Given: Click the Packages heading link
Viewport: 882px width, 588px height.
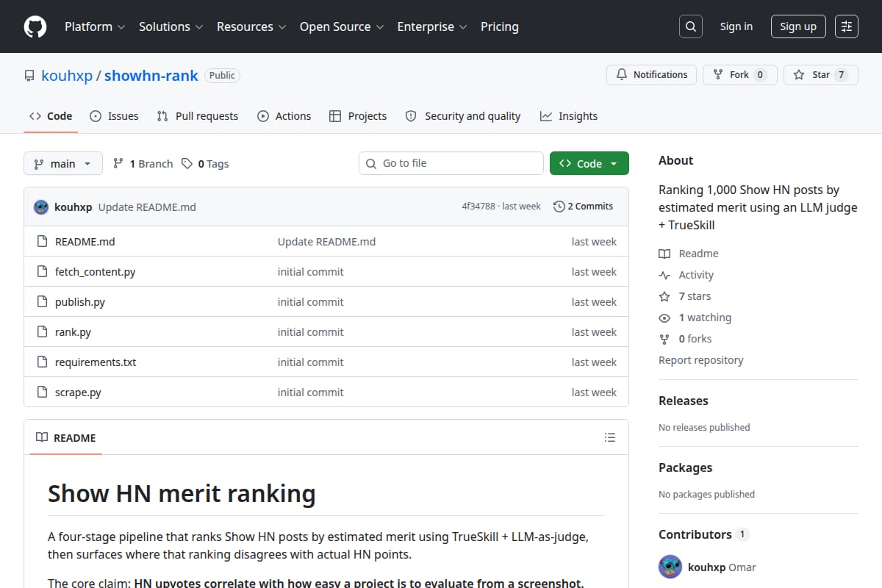Looking at the screenshot, I should (x=685, y=467).
